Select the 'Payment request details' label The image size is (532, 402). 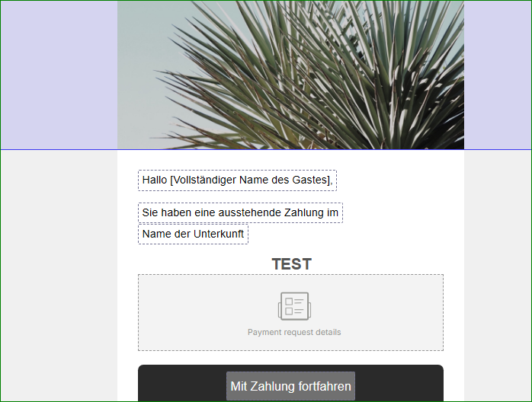[x=294, y=332]
